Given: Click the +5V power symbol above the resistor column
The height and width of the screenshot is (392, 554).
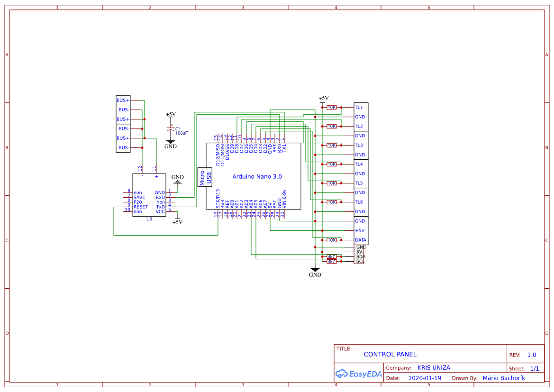Looking at the screenshot, I should 324,98.
